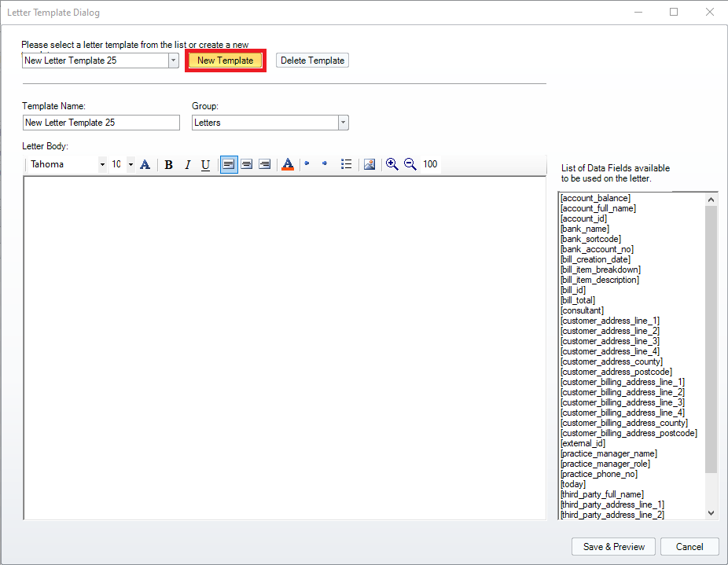Screen dimensions: 728x565
Task: Open the letter template selection dropdown
Action: [x=173, y=61]
